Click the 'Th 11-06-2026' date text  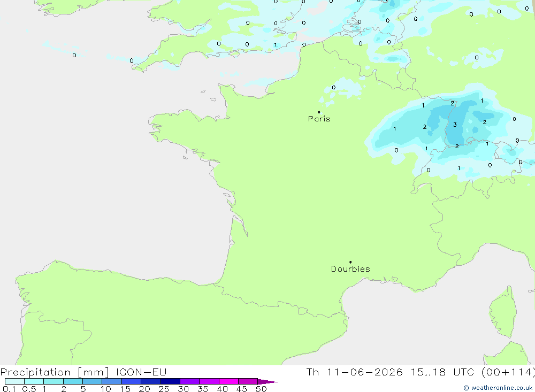[x=355, y=372]
